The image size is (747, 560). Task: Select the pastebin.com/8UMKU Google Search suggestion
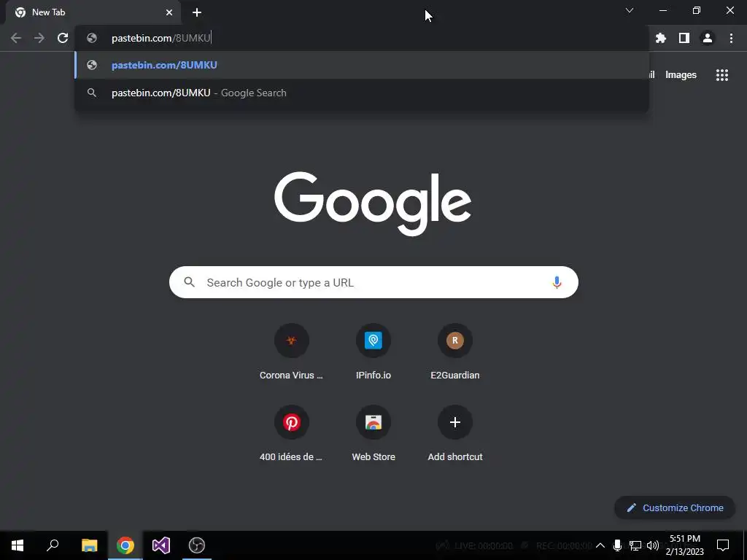(362, 93)
